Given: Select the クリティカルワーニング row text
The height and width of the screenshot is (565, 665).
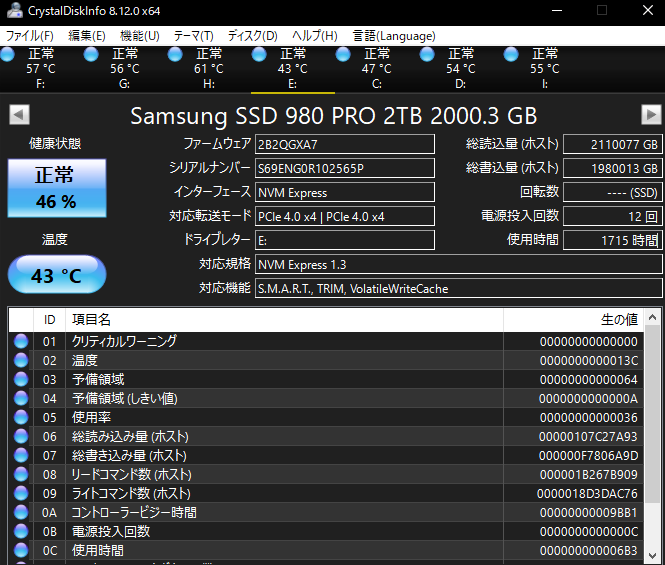Looking at the screenshot, I should [124, 341].
